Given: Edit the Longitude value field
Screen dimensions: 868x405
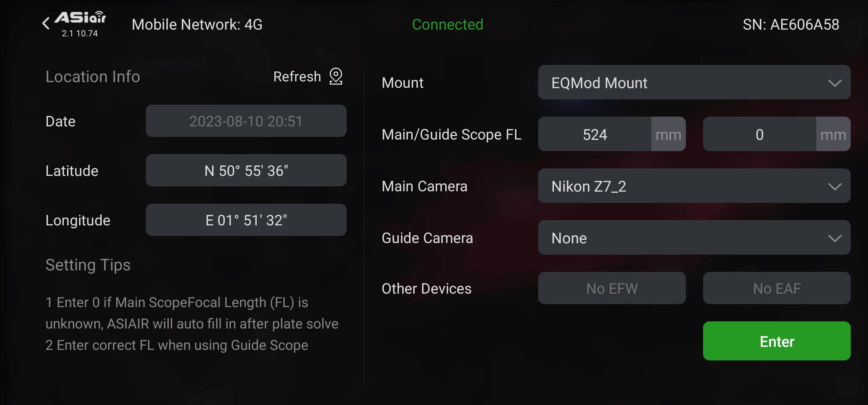Looking at the screenshot, I should coord(246,220).
